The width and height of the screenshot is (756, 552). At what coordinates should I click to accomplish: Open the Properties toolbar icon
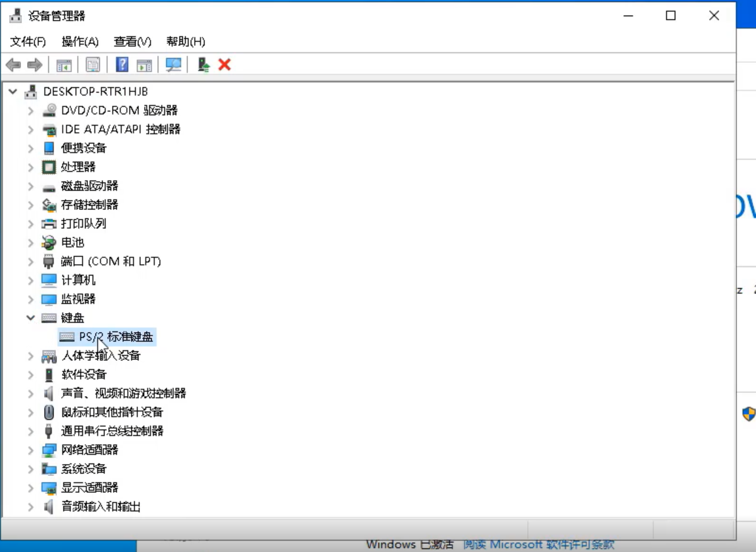93,65
